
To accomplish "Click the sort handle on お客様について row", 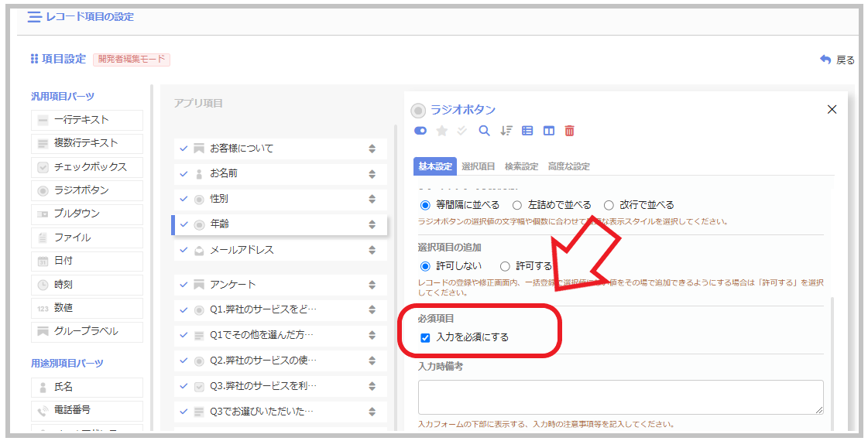I will (x=372, y=149).
